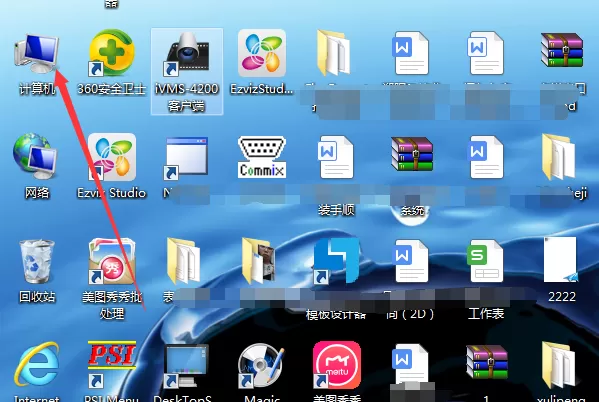Screen dimensions: 599x402
Task: Open the 工作表 spreadsheet file
Action: pos(486,261)
